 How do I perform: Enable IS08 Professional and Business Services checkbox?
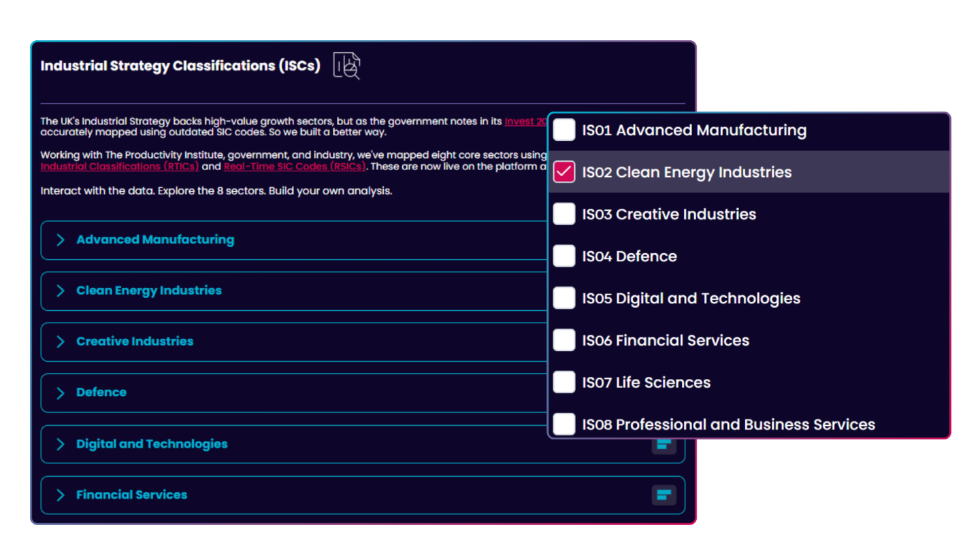coord(563,424)
